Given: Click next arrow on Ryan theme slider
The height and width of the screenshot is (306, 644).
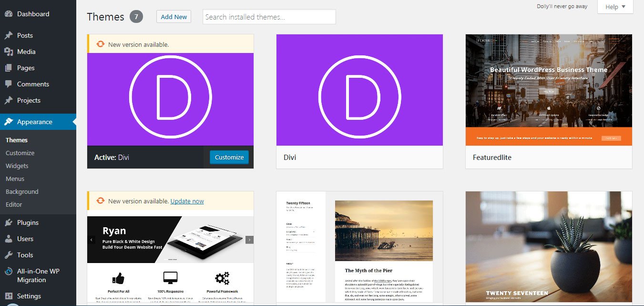Looking at the screenshot, I should point(249,240).
